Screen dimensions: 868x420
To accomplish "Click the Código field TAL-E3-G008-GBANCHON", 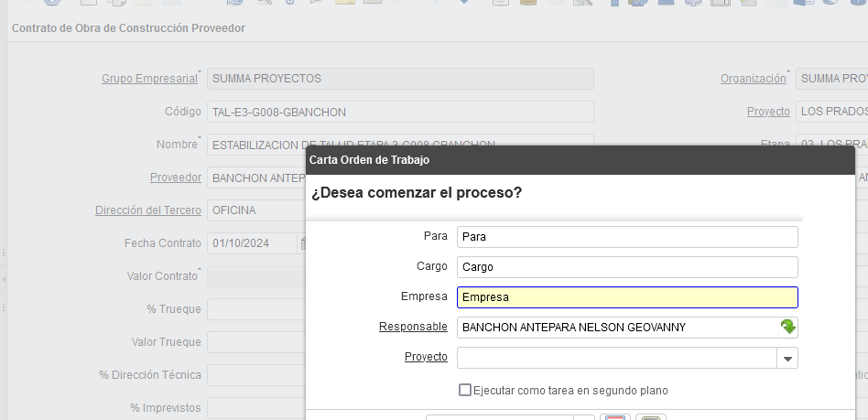I will 400,112.
